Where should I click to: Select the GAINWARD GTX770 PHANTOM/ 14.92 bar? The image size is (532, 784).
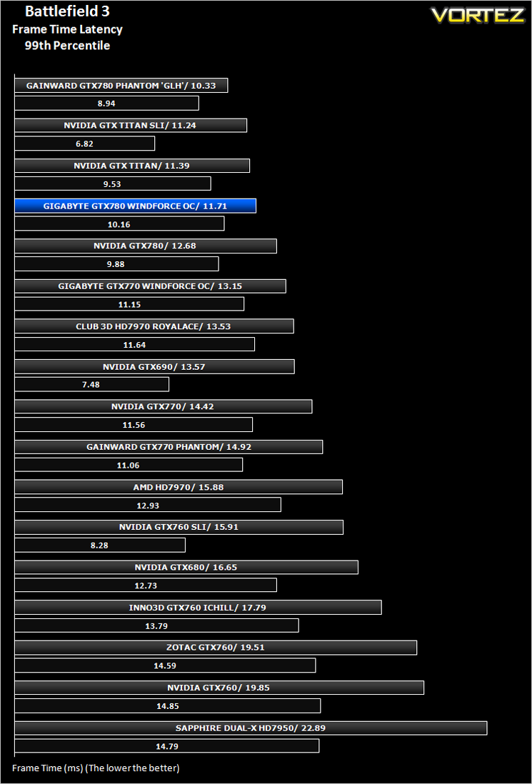click(x=169, y=447)
